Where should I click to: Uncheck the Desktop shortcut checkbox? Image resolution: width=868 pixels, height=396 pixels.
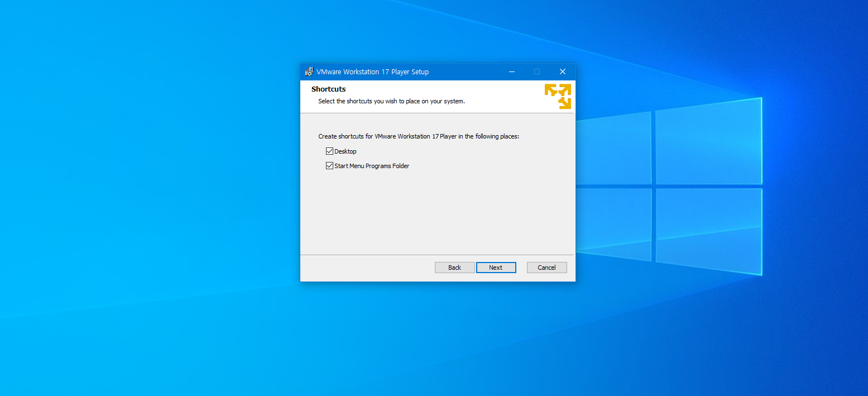tap(329, 151)
